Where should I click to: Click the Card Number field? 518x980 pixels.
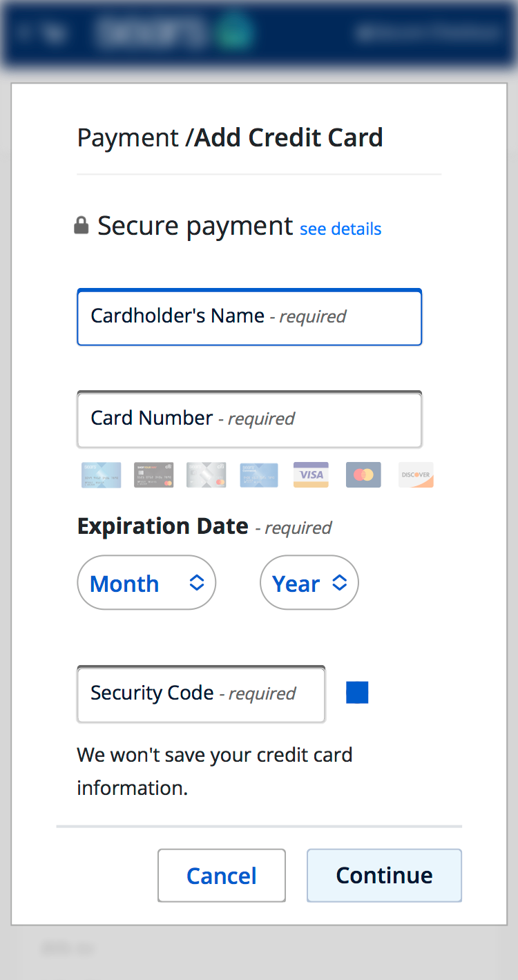coord(249,419)
